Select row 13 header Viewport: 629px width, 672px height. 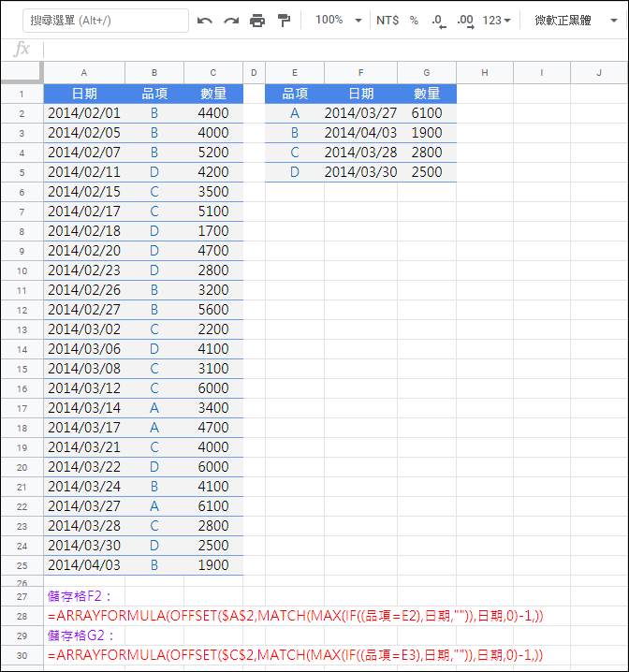pos(22,329)
